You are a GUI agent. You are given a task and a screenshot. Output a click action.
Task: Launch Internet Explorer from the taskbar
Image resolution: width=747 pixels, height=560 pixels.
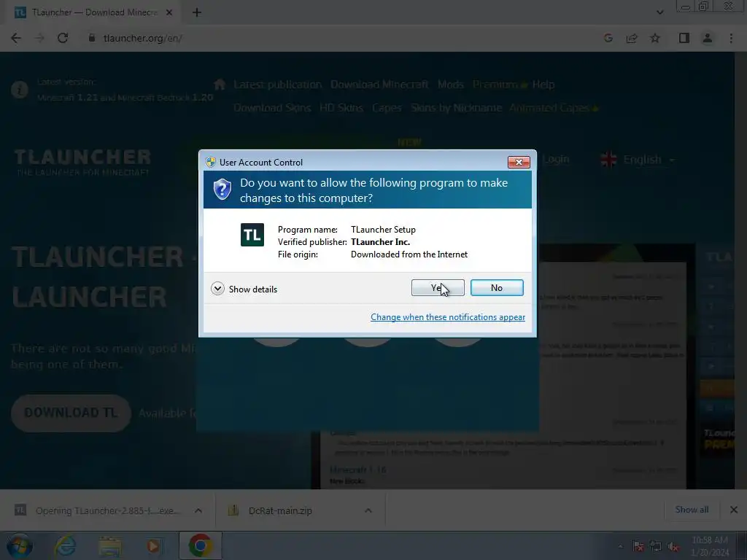pyautogui.click(x=65, y=546)
